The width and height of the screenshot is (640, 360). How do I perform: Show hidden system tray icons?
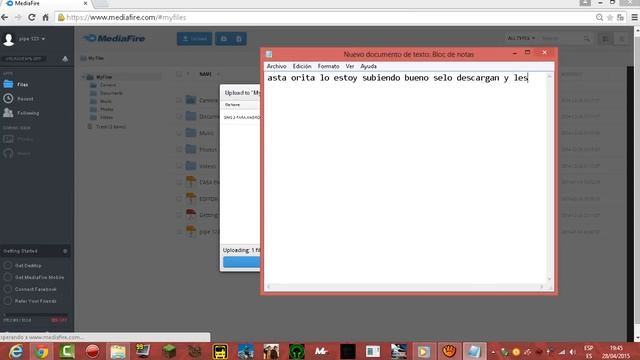coord(493,352)
